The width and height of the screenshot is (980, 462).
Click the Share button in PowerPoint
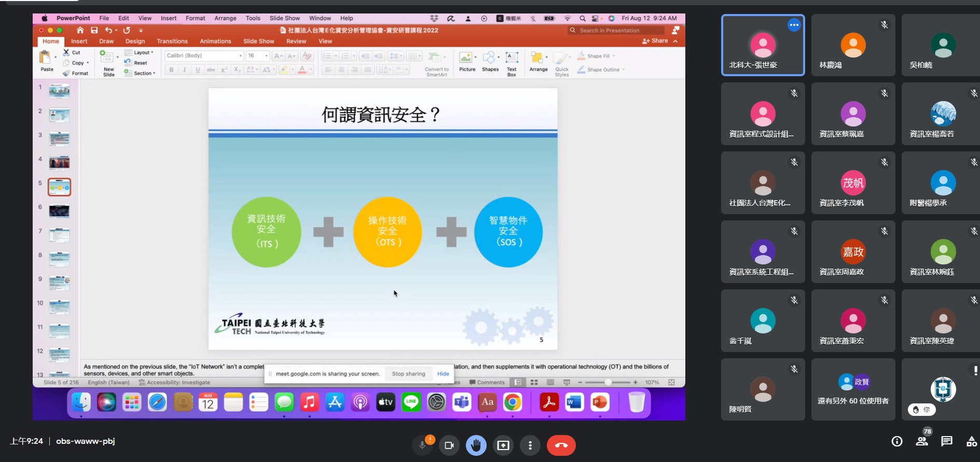(x=655, y=41)
